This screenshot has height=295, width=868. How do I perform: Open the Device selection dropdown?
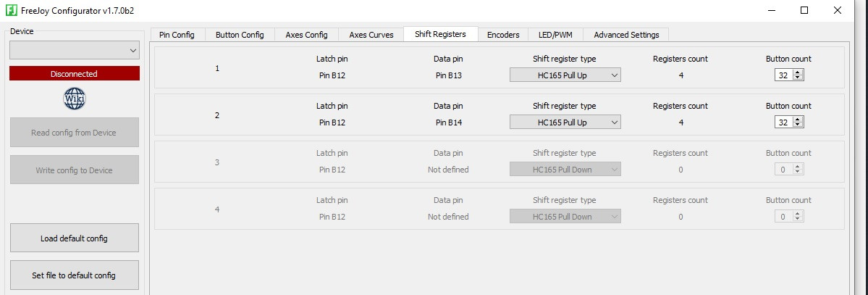pos(74,51)
